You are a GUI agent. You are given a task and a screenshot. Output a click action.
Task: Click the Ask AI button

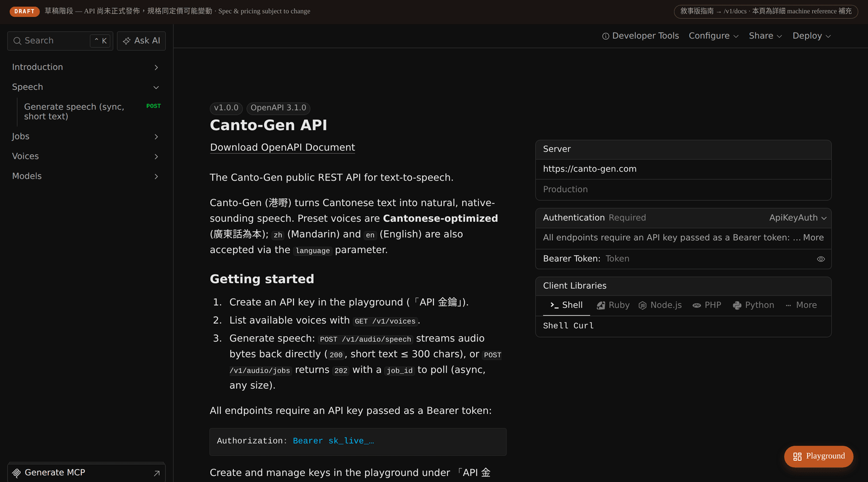[141, 41]
